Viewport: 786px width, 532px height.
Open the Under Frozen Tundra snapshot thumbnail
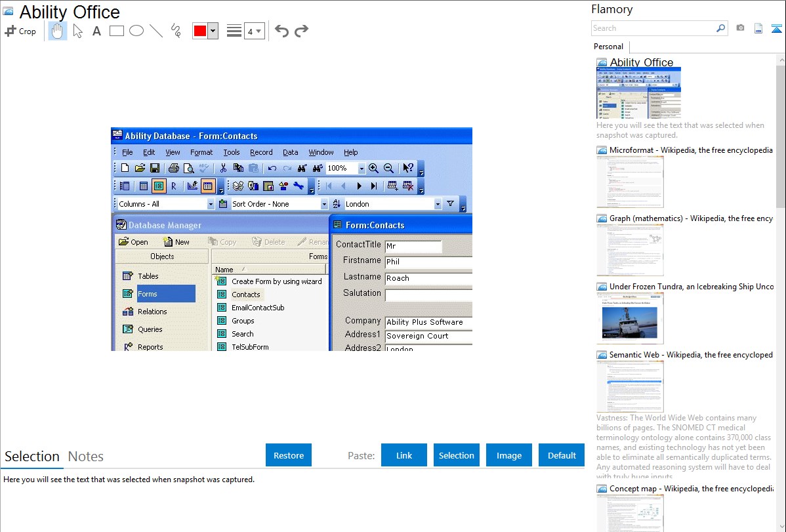(x=630, y=318)
